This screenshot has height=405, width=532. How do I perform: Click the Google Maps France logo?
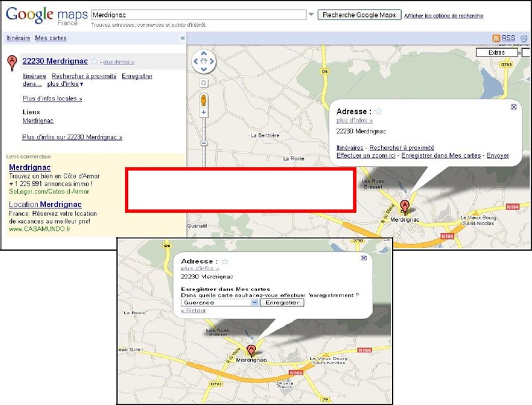click(x=47, y=16)
